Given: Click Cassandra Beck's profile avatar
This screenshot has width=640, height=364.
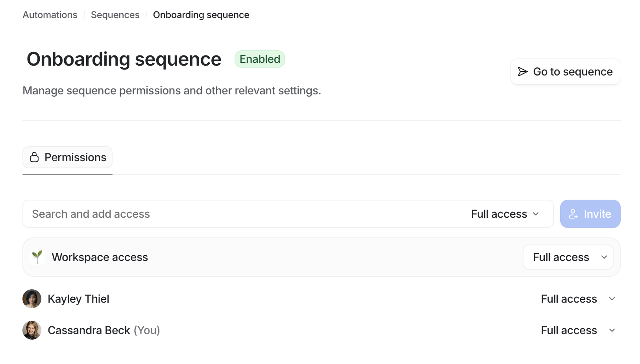Looking at the screenshot, I should pyautogui.click(x=32, y=330).
